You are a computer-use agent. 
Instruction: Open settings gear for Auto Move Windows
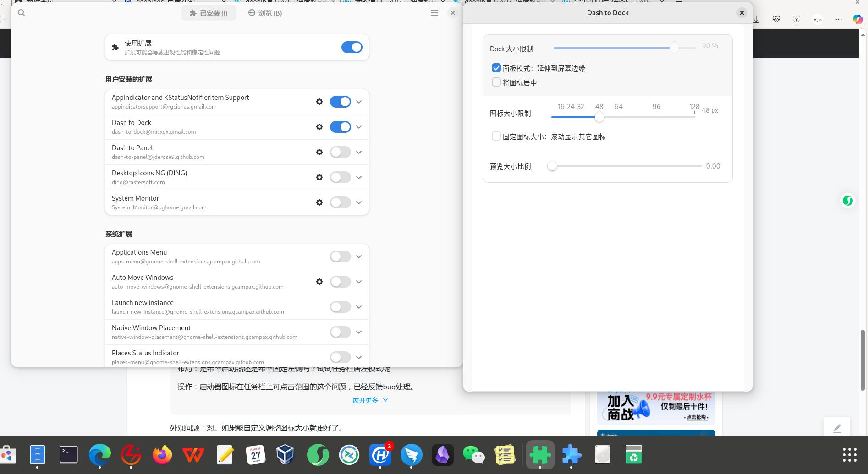(319, 282)
